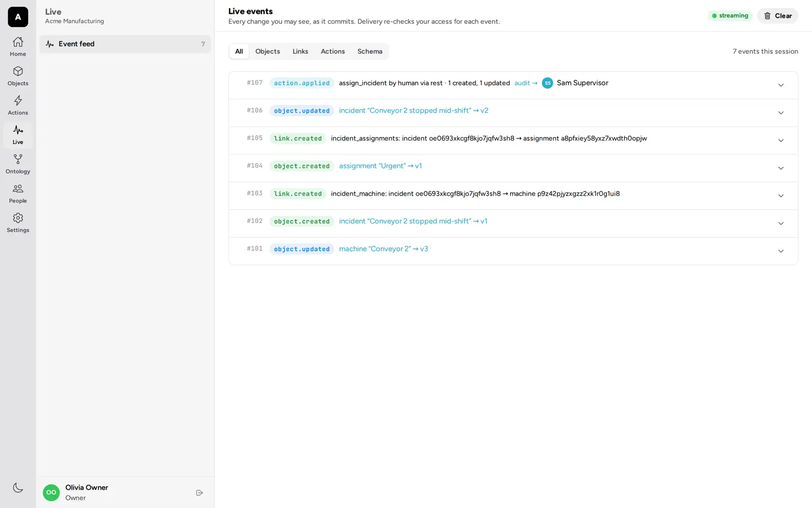
Task: Switch to the Actions filter tab
Action: coord(333,51)
